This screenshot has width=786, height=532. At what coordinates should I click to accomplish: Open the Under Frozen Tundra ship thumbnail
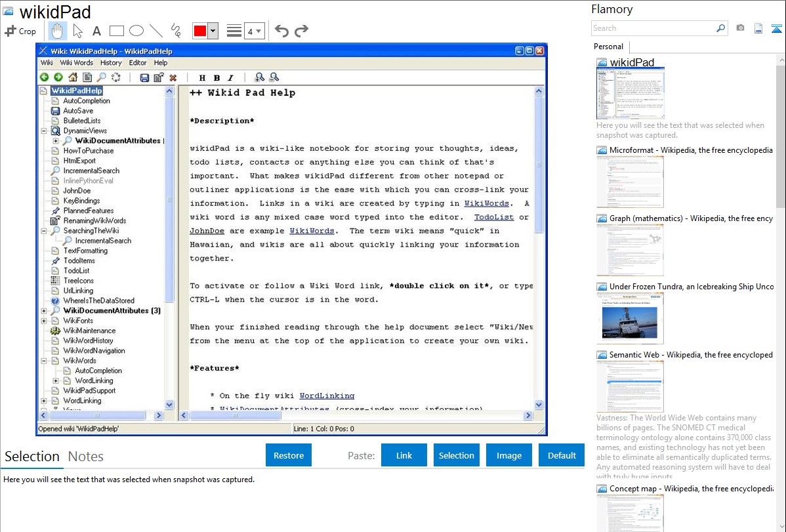[x=630, y=318]
